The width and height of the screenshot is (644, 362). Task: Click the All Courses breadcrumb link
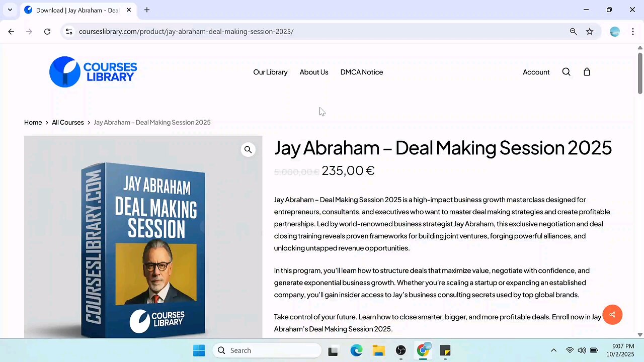tap(68, 122)
